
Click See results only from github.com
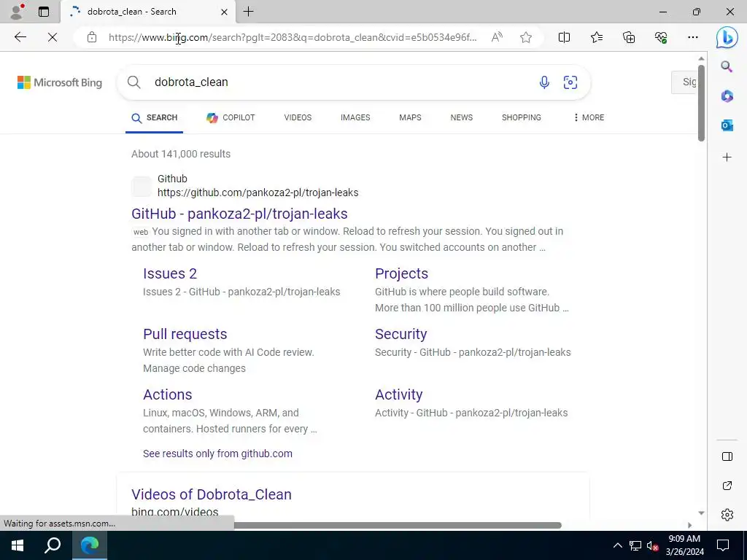[217, 454]
